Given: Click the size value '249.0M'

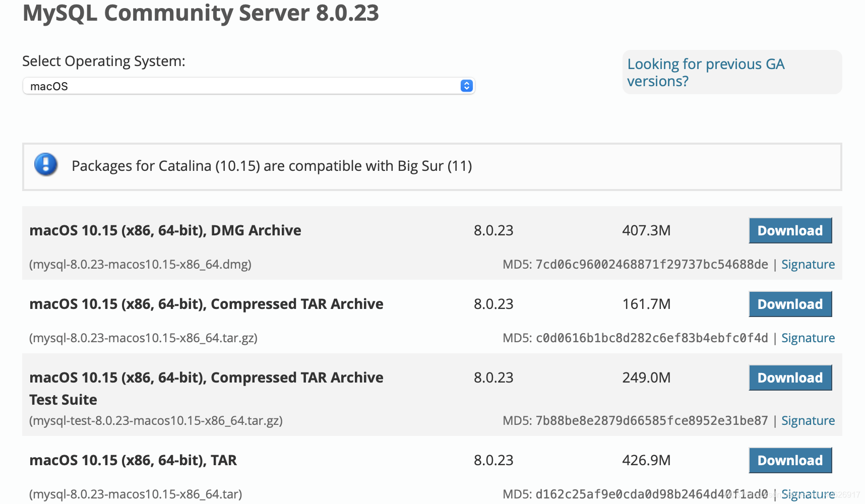Looking at the screenshot, I should [x=646, y=378].
